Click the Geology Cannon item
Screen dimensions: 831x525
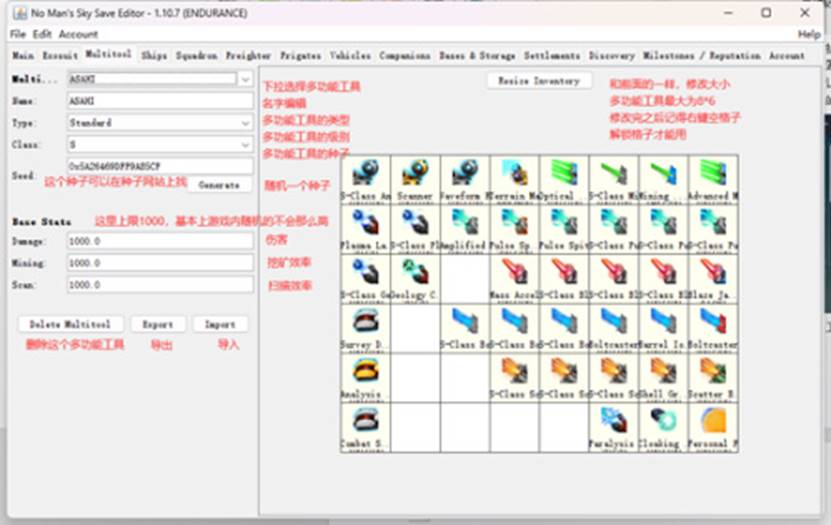point(416,279)
